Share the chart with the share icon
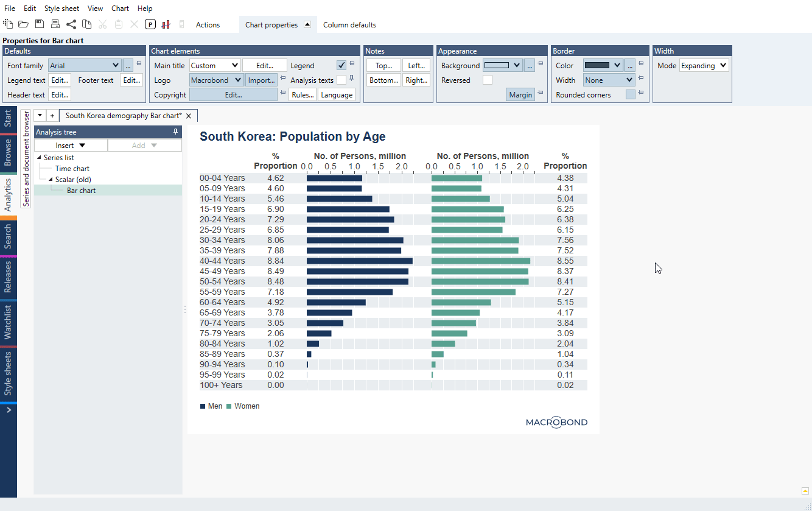 pyautogui.click(x=70, y=24)
